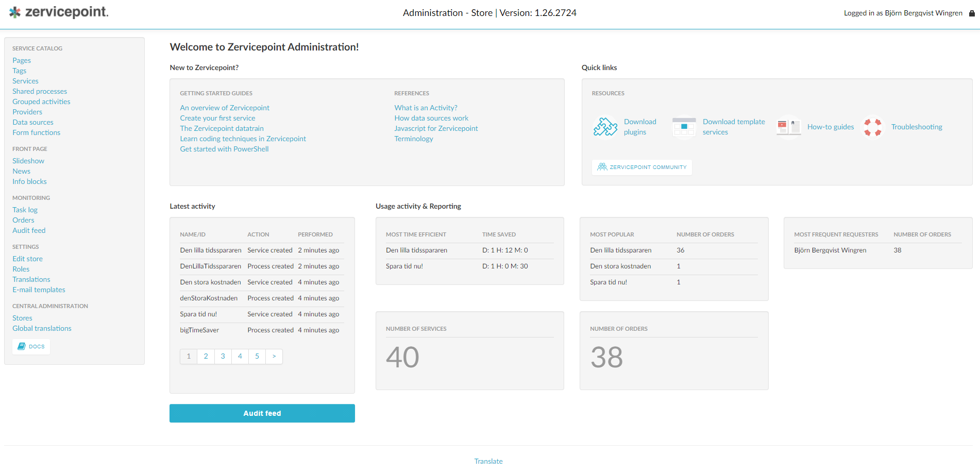Click the Troubleshooting link text

pos(917,127)
